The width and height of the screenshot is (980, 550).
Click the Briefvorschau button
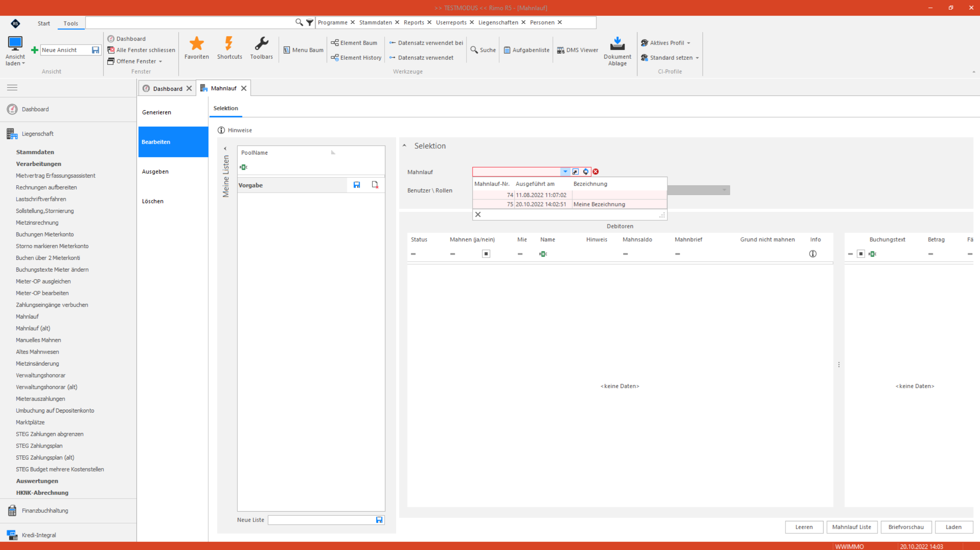point(906,527)
